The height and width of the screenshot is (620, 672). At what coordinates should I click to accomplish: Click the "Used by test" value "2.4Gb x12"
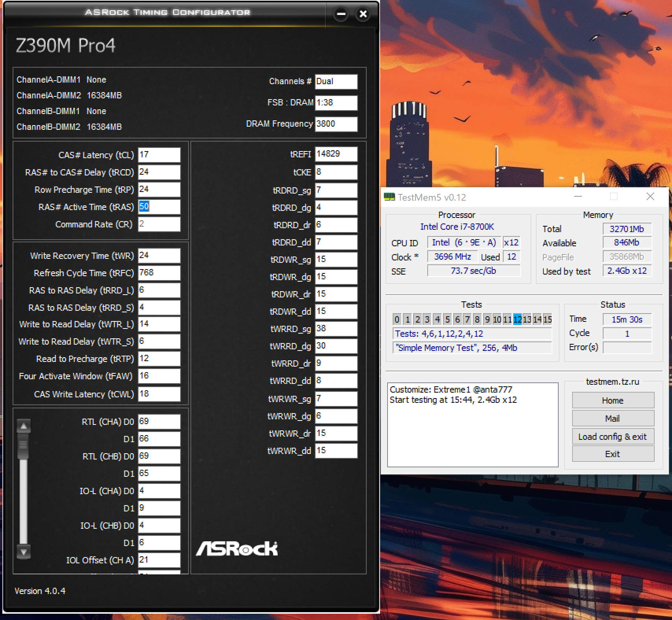[627, 271]
